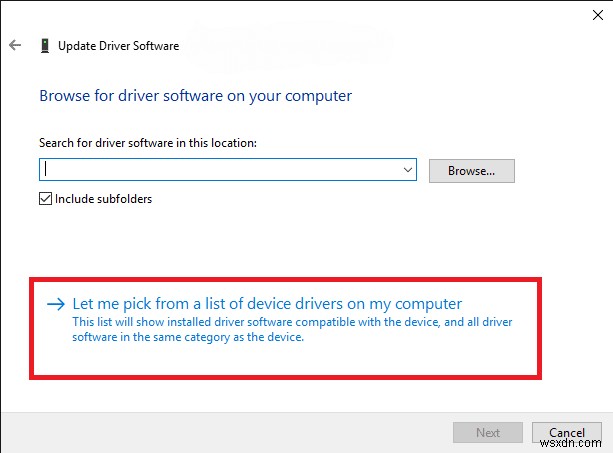Expand the driver location dropdown arrow
Screen dimensions: 613x453
pos(408,170)
